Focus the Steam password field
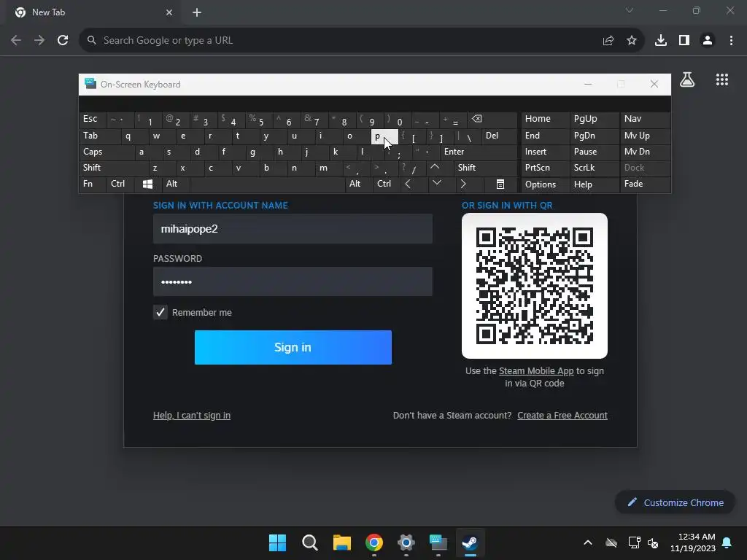Viewport: 747px width, 560px height. [293, 282]
